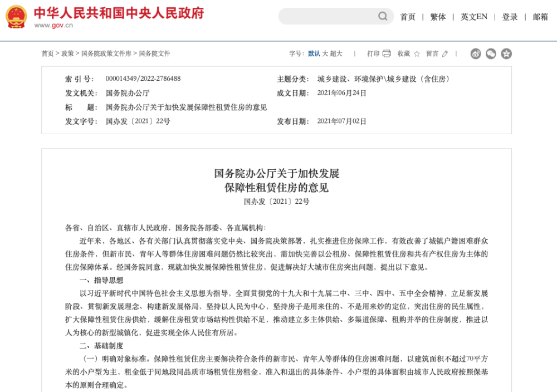Go to 首页 in breadcrumb
Screen dimensions: 557x392
point(47,53)
